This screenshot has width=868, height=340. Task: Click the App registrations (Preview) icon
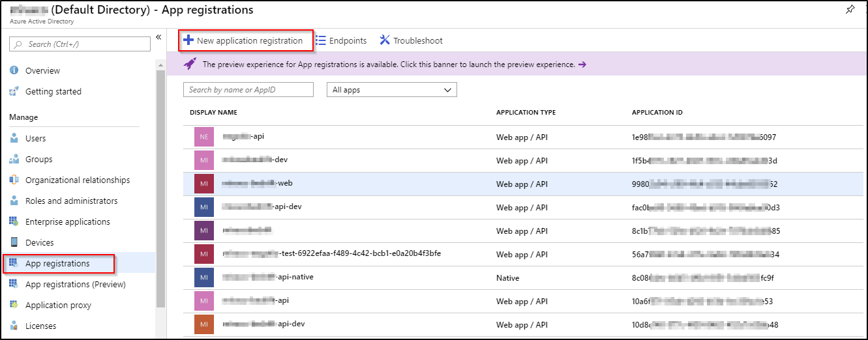14,284
